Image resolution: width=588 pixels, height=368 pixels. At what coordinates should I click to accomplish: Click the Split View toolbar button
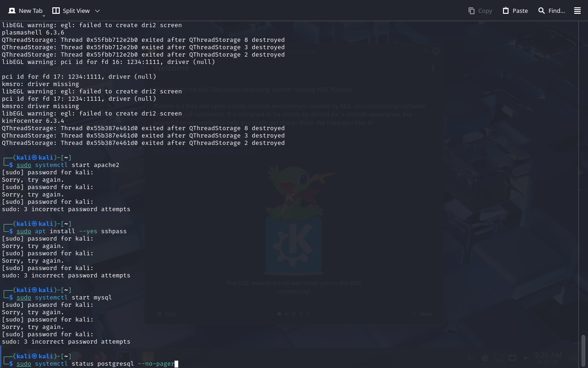coord(71,11)
